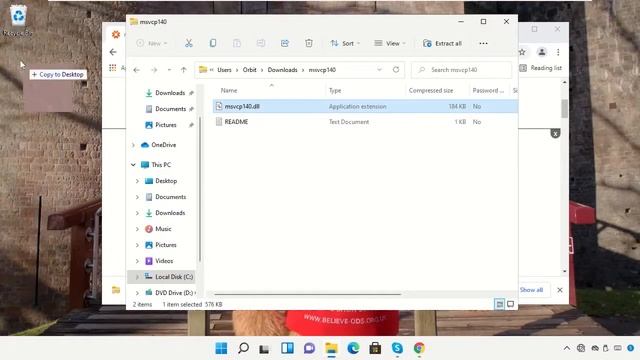Open recent locations chevron
The width and height of the screenshot is (640, 360).
point(169,70)
